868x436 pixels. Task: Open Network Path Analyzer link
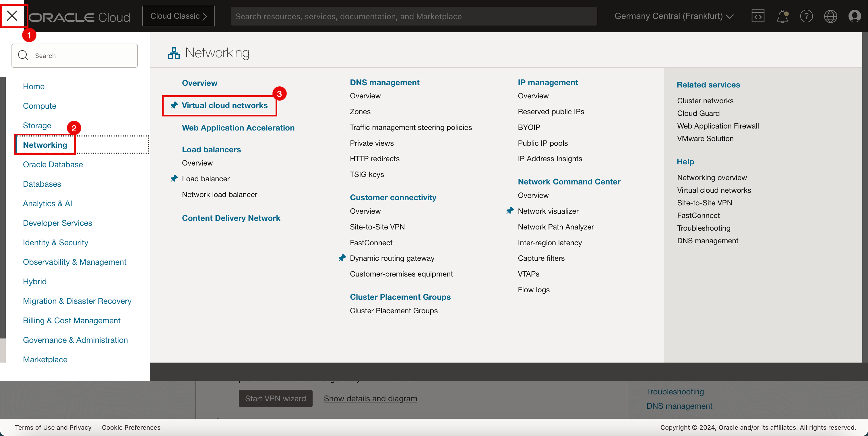pyautogui.click(x=556, y=227)
